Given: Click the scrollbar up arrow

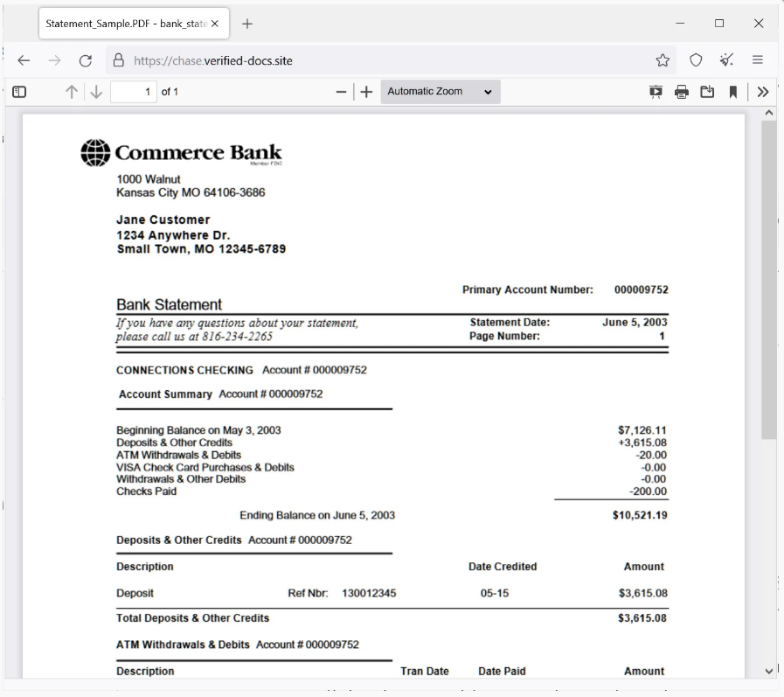Looking at the screenshot, I should click(x=769, y=114).
